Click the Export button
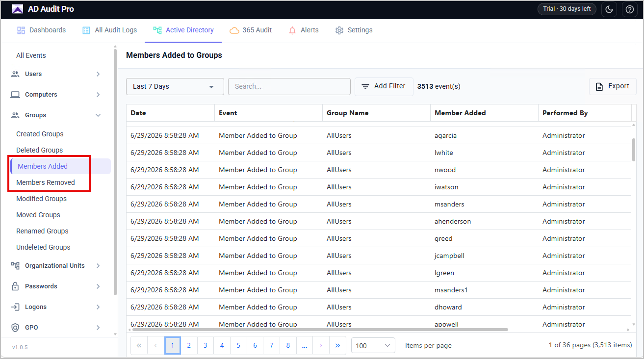 613,86
